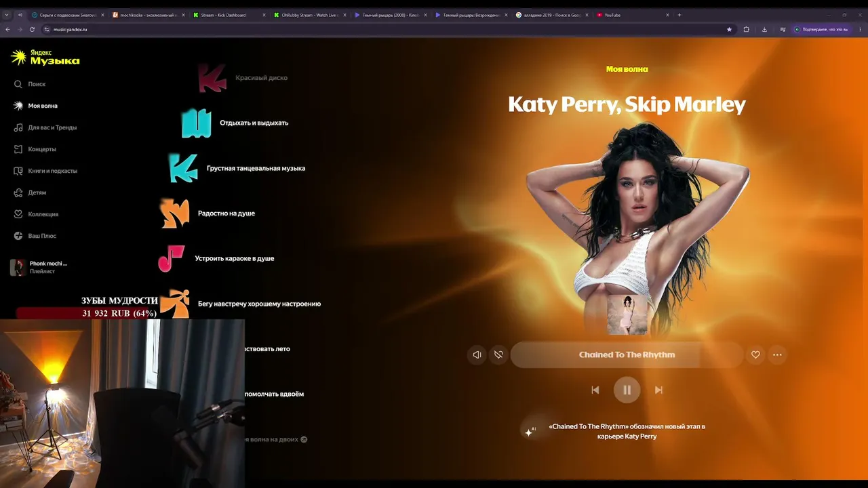Switch to Темный рыцарь: Возрождение tab
This screenshot has height=488, width=868.
471,15
